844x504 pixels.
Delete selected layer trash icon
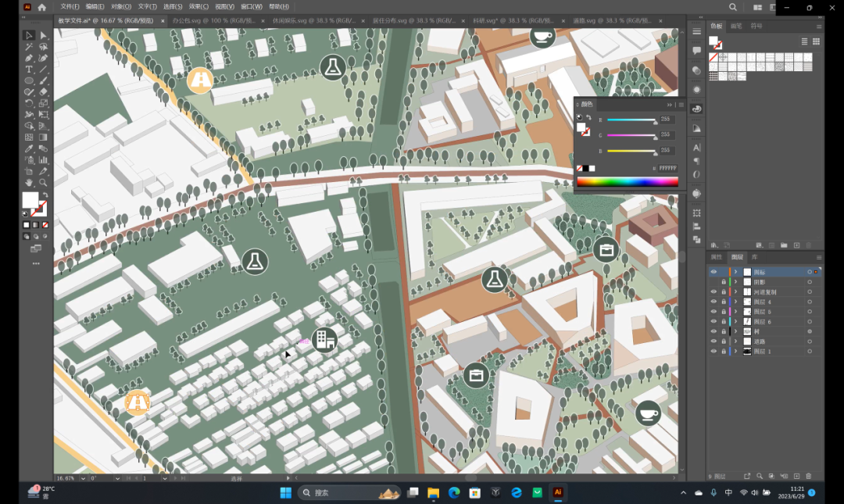[809, 476]
